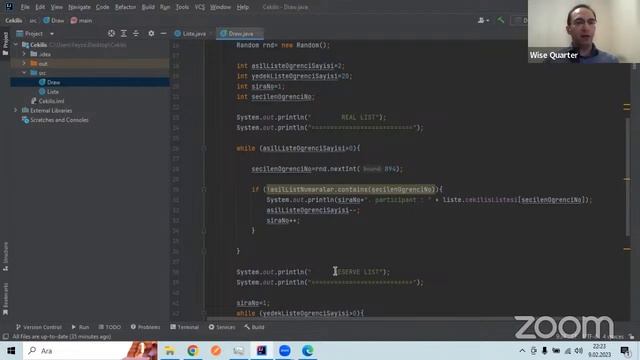The image size is (640, 360).
Task: Open the Build tool window
Action: [254, 327]
